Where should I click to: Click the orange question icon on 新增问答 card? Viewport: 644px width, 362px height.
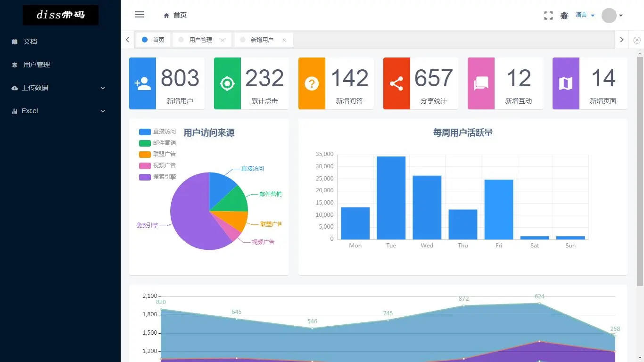click(312, 83)
